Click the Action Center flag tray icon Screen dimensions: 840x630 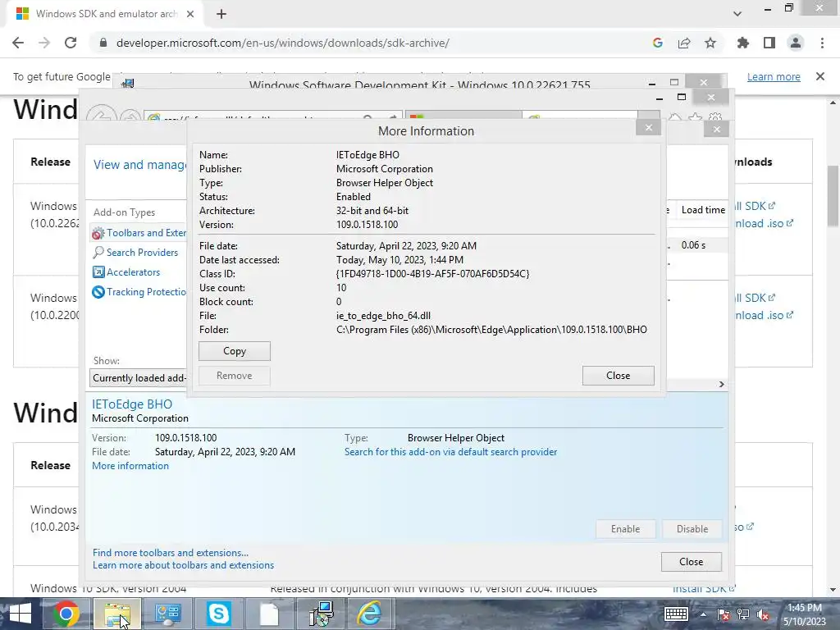point(724,614)
